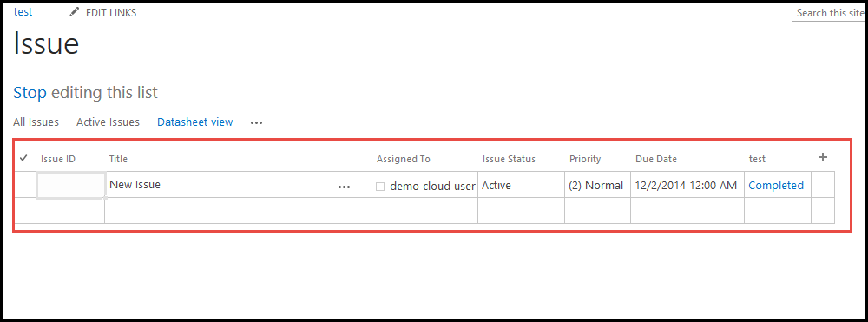
Task: Click the pencil icon beside EDIT LINKS
Action: point(74,12)
